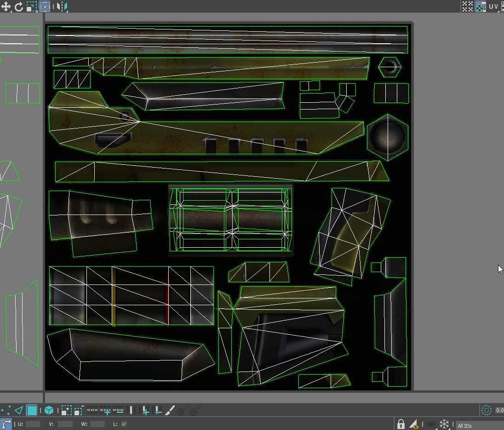Click the soft selection falloff value field
The height and width of the screenshot is (430, 504).
[x=499, y=410]
